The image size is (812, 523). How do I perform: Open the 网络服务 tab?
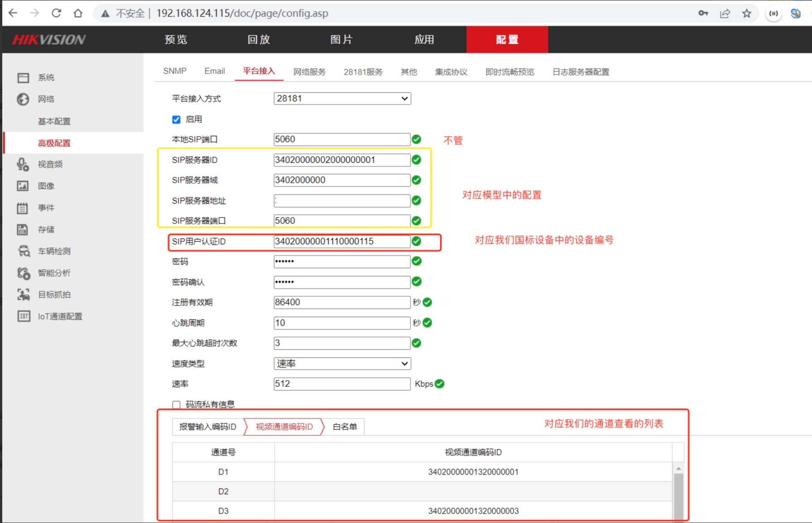click(310, 72)
